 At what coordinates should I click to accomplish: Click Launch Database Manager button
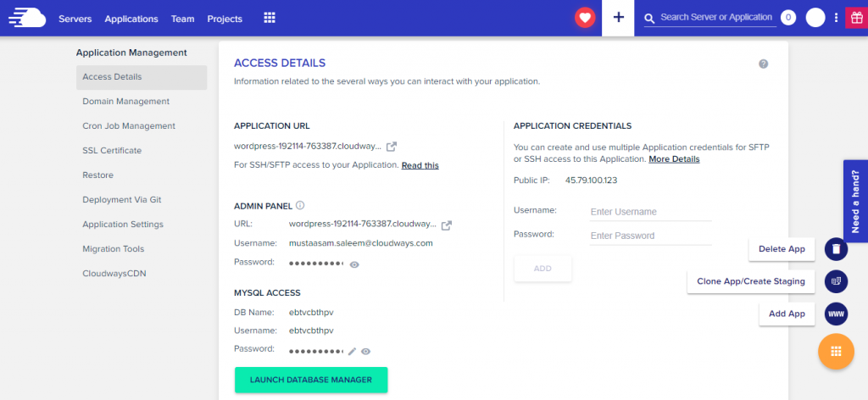click(x=311, y=380)
